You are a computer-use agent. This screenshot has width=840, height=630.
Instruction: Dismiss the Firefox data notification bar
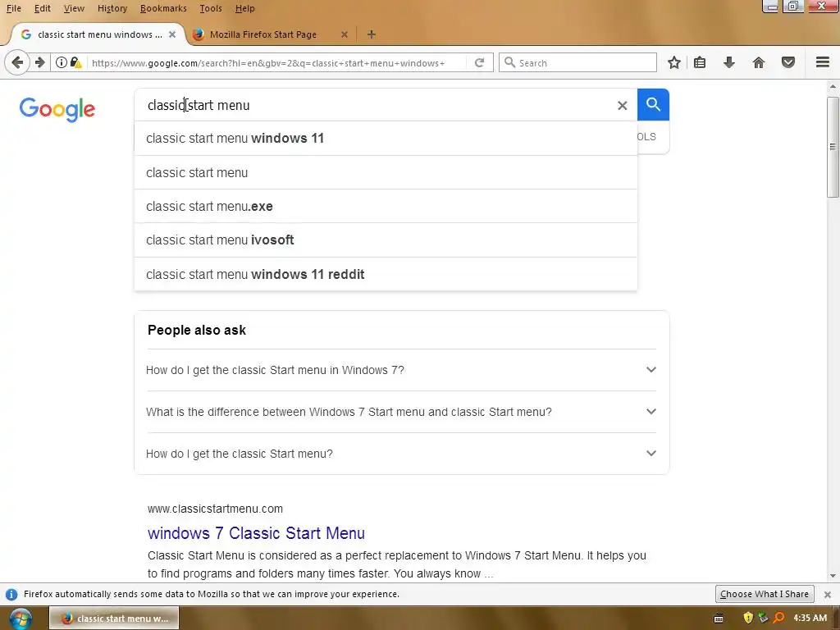827,594
